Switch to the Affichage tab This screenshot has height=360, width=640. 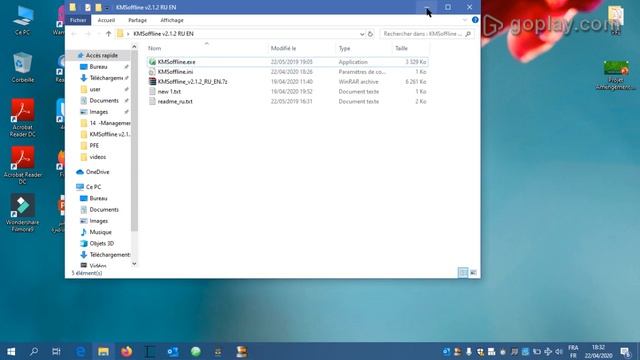[x=172, y=20]
